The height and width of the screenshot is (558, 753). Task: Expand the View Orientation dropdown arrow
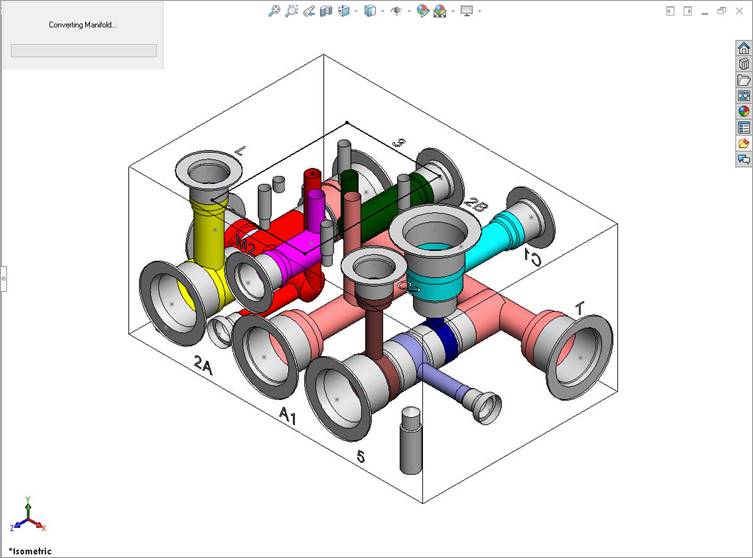(356, 11)
